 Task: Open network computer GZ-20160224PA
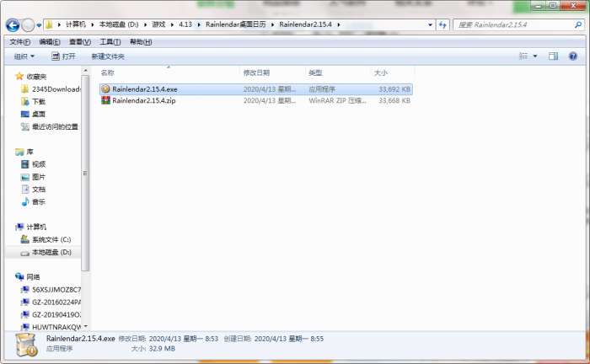click(56, 302)
